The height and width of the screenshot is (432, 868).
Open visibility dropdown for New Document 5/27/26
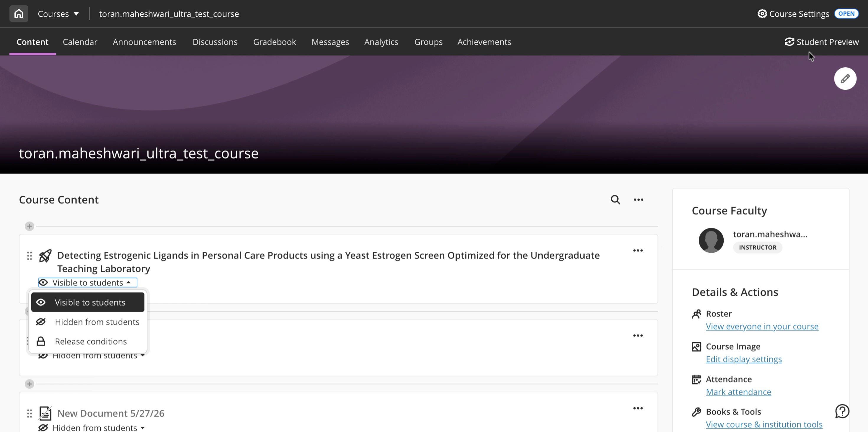pos(91,427)
